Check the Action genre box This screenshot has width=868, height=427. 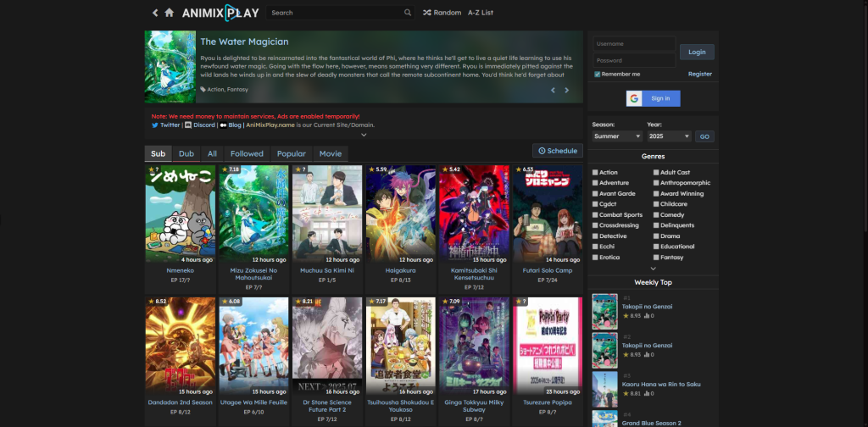[x=595, y=173]
